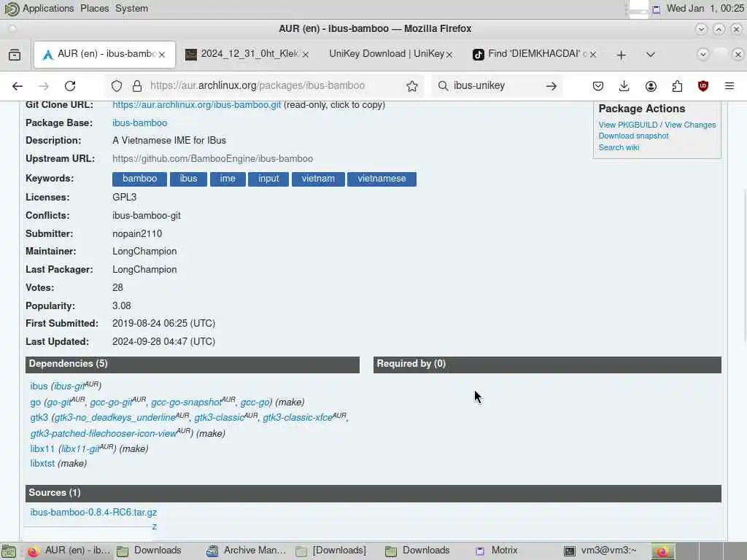Click the search go arrow

pyautogui.click(x=551, y=86)
